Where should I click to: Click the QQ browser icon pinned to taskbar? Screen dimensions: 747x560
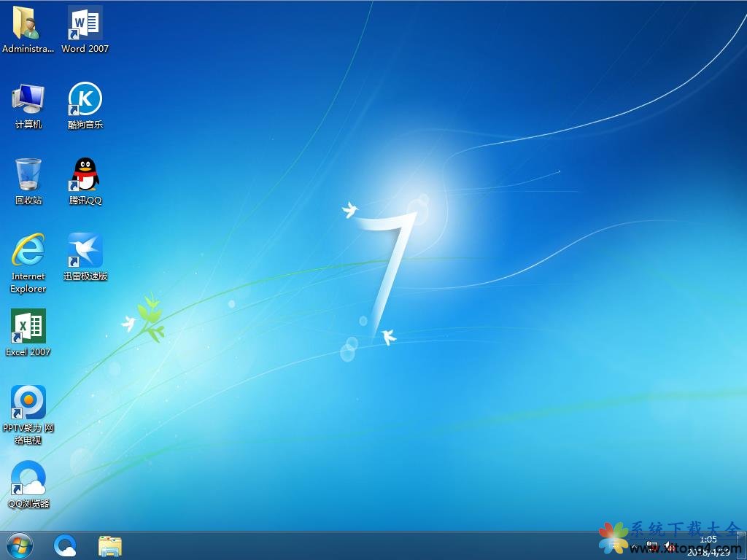click(65, 545)
